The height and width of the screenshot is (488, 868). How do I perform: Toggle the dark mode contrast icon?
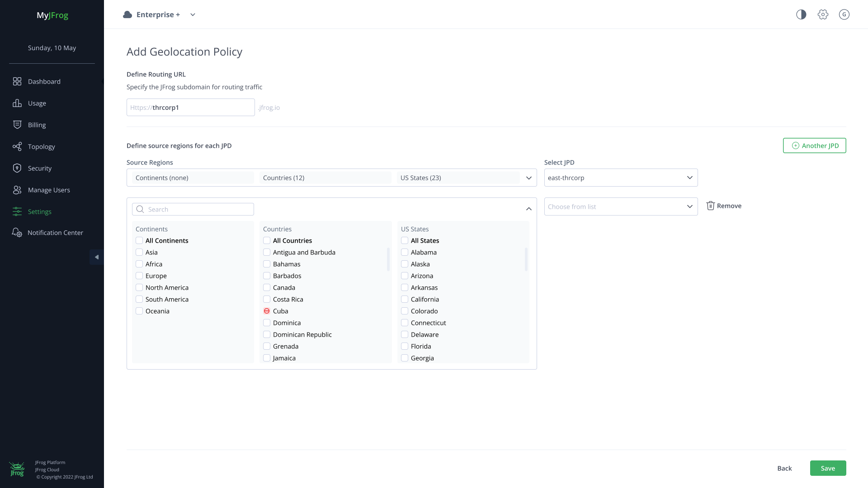pos(801,14)
